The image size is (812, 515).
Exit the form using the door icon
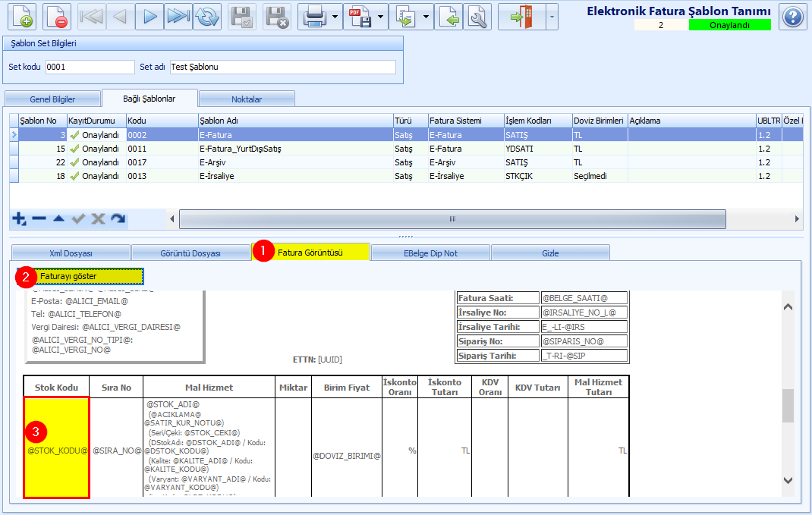[521, 17]
